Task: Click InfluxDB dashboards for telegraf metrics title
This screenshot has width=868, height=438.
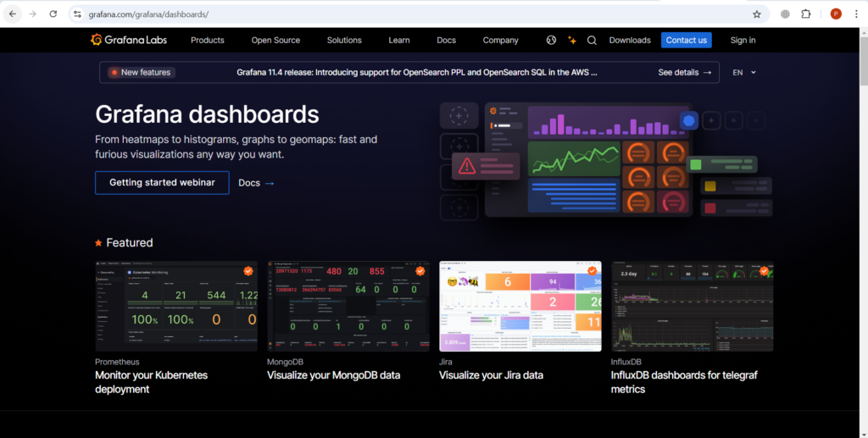Action: [x=684, y=382]
